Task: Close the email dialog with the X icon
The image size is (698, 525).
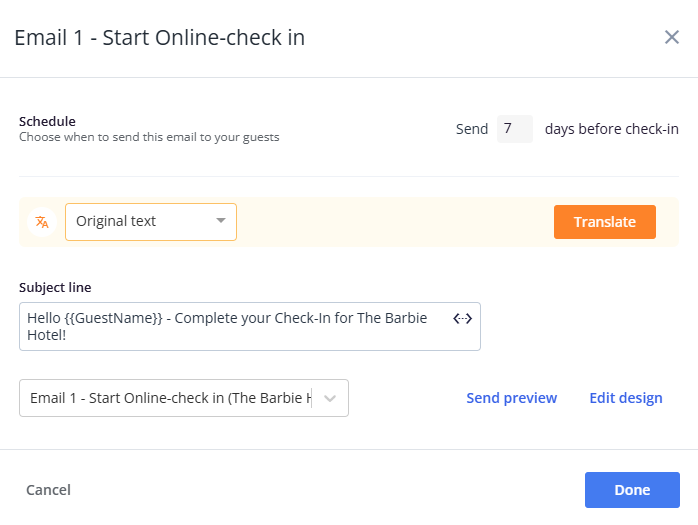Action: tap(672, 38)
